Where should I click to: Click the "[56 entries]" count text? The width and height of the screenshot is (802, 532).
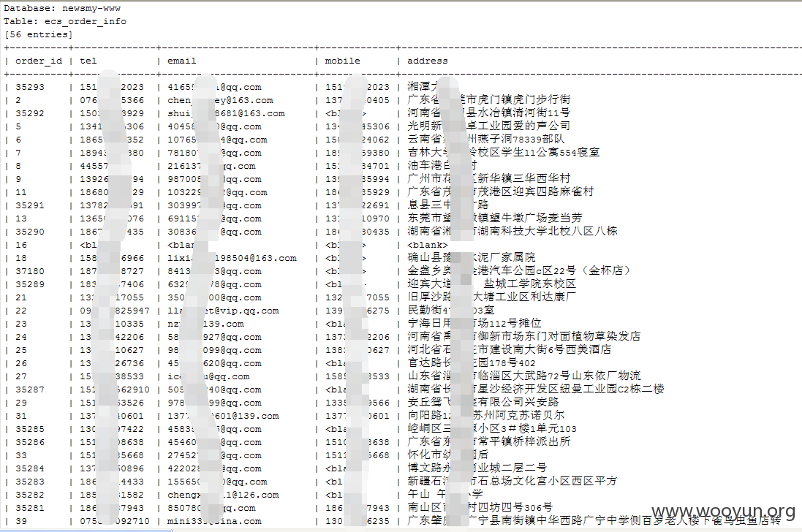(38, 35)
